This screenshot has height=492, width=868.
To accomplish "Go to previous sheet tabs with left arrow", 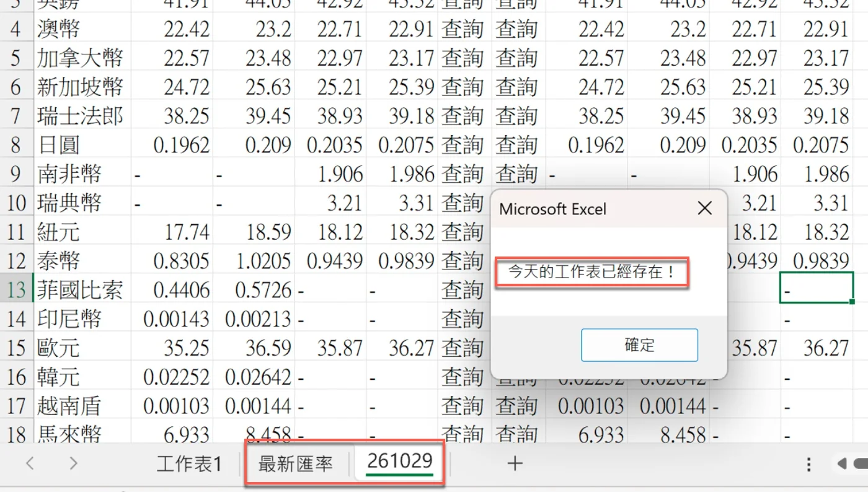I will 30,463.
